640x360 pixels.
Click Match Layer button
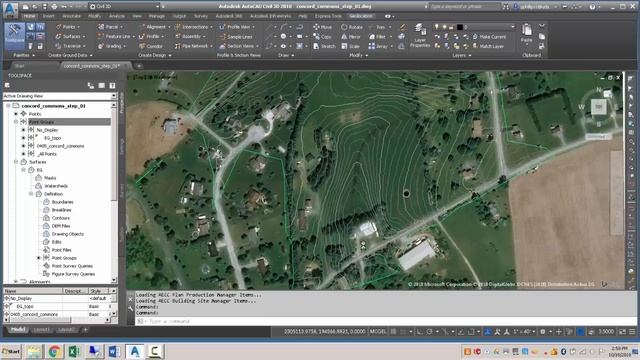[488, 46]
